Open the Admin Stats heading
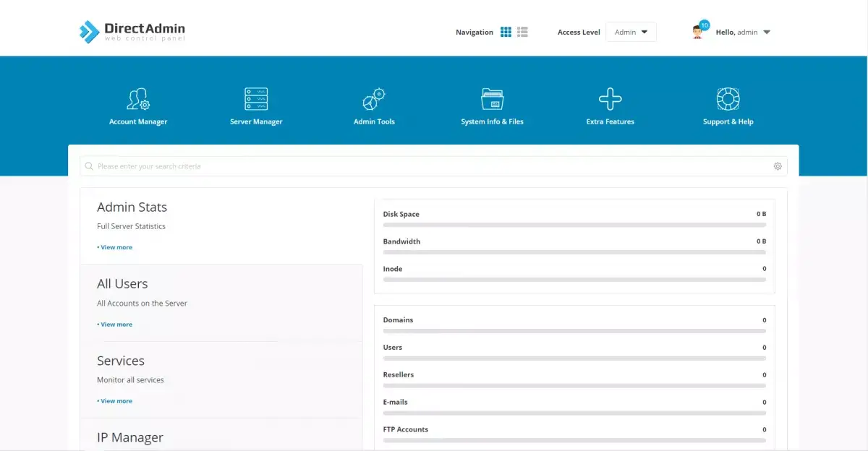The width and height of the screenshot is (868, 451). tap(132, 207)
